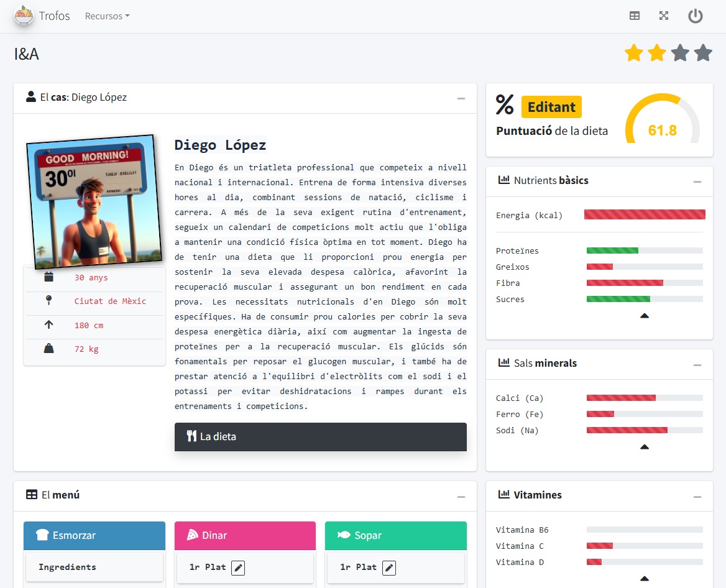Click the chart icon beside Nutrients bàsics
The image size is (726, 588).
pos(503,180)
